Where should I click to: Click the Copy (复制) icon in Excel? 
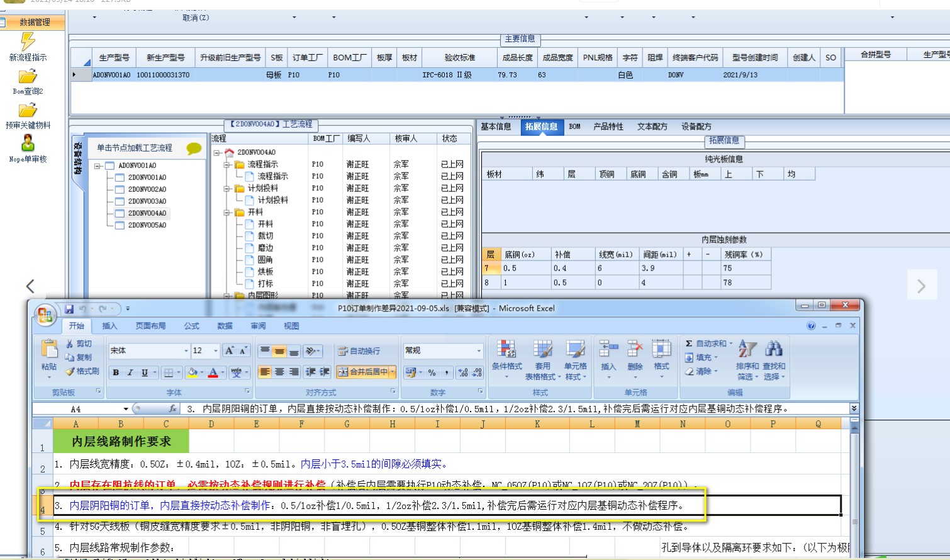pyautogui.click(x=69, y=357)
